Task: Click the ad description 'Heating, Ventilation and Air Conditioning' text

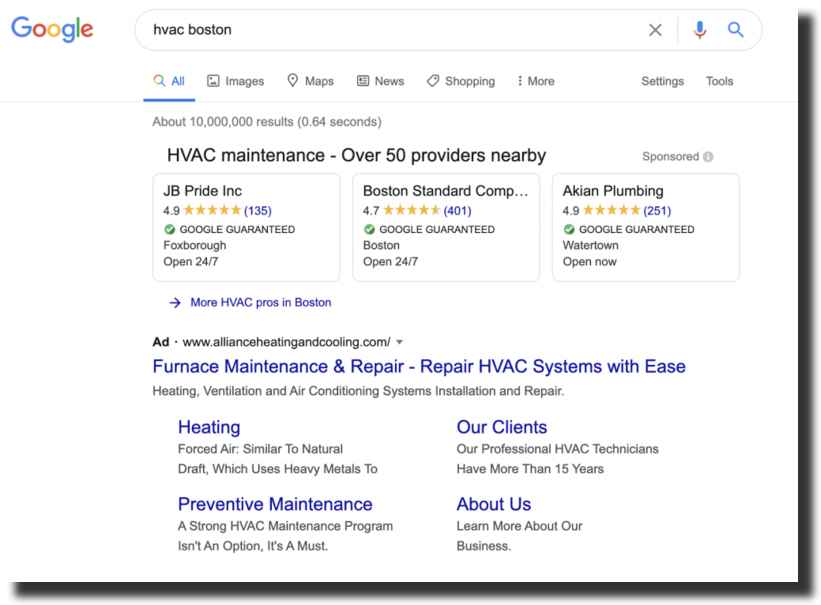Action: 358,391
